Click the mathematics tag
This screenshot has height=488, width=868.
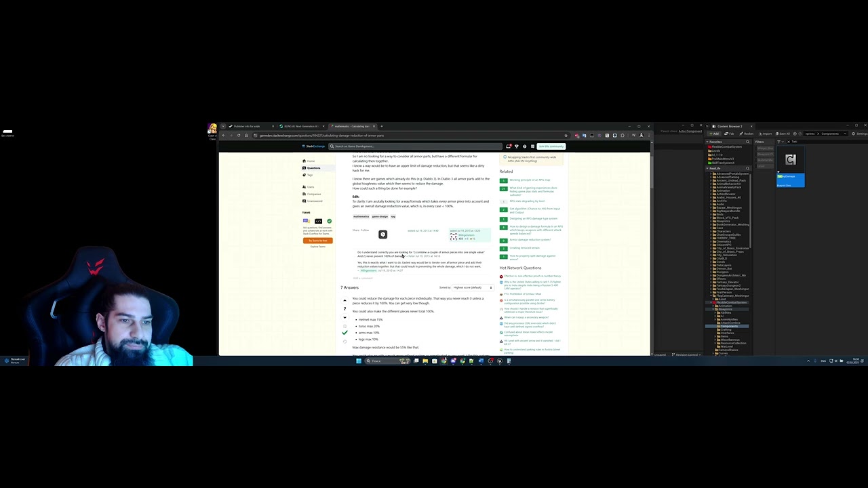pos(361,216)
